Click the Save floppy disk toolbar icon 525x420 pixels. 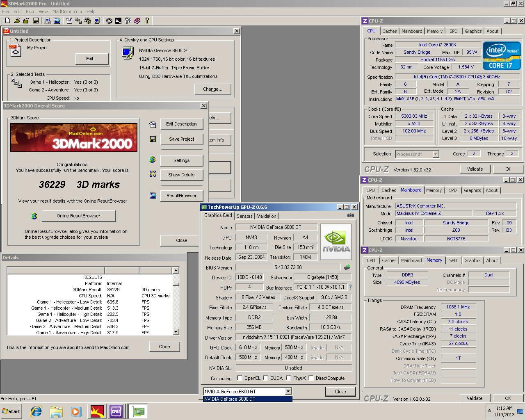[x=36, y=21]
